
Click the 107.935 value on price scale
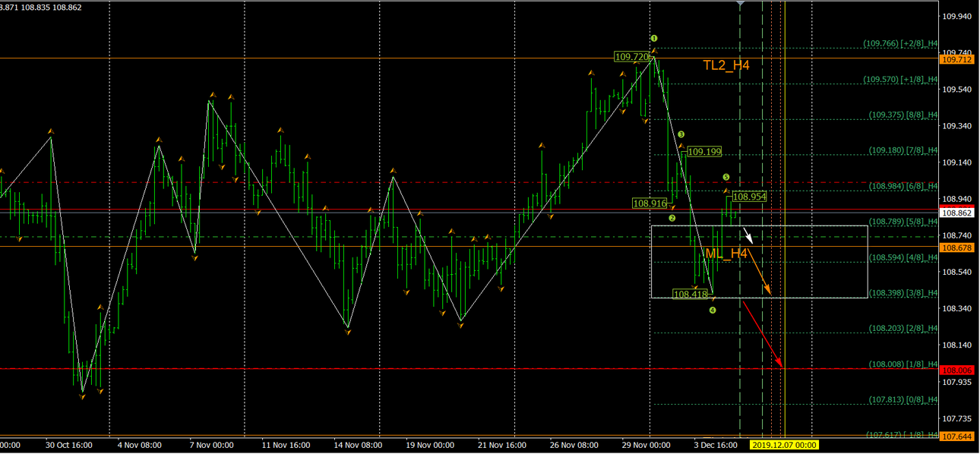coord(957,382)
